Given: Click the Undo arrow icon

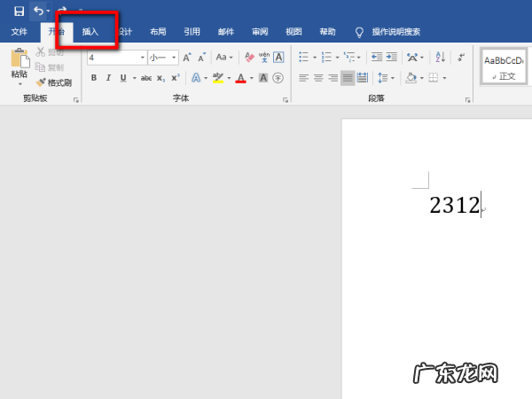Looking at the screenshot, I should (x=38, y=11).
